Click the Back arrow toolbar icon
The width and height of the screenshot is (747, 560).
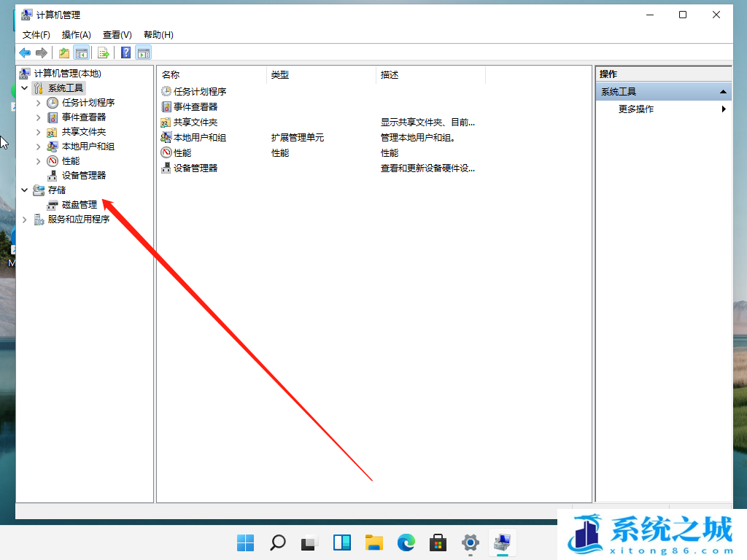point(25,52)
